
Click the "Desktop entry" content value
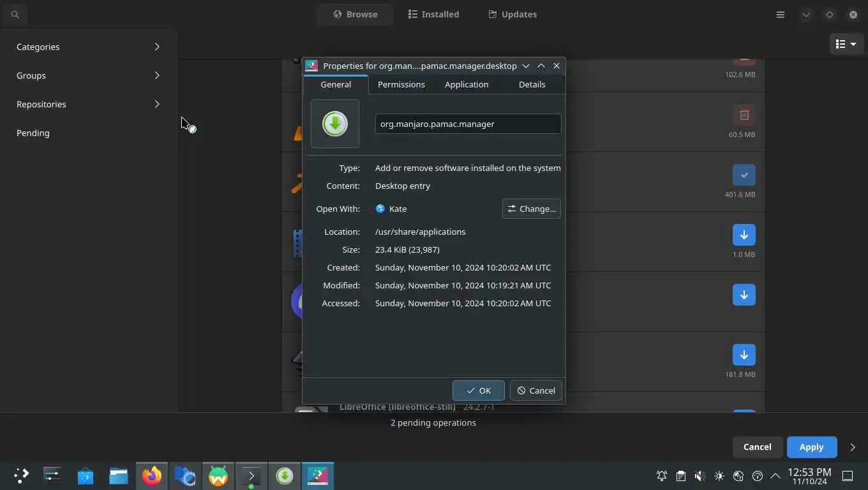click(x=403, y=186)
